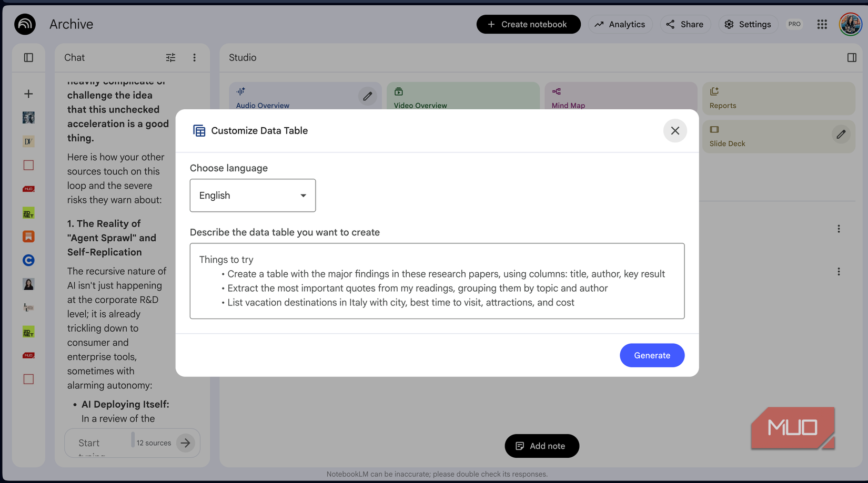The height and width of the screenshot is (483, 868).
Task: Edit Slide Deck using its pencil icon
Action: pos(841,135)
